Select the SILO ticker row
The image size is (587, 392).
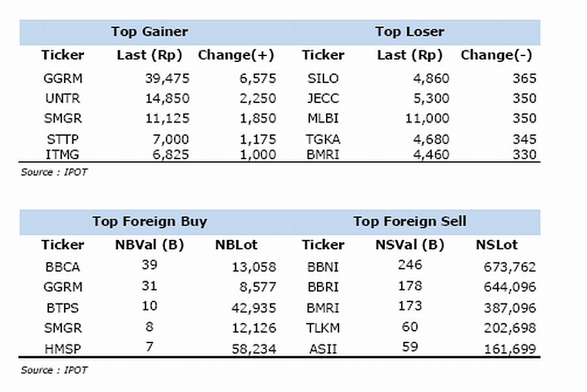pos(323,79)
